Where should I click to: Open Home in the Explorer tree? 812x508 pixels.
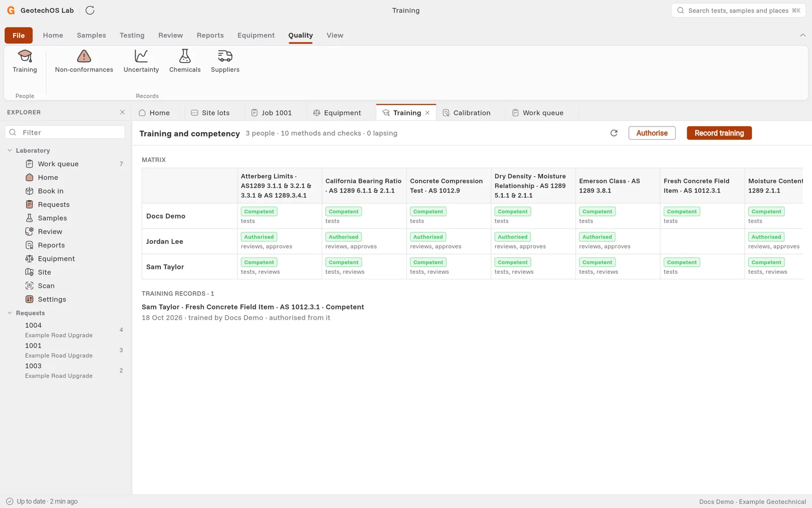pyautogui.click(x=65, y=177)
